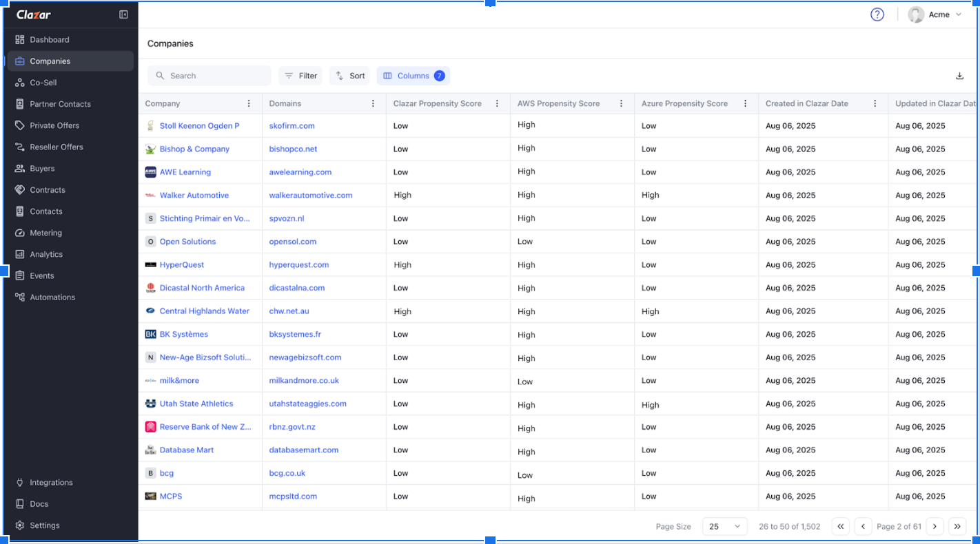Open the Page Size dropdown

[x=725, y=527]
